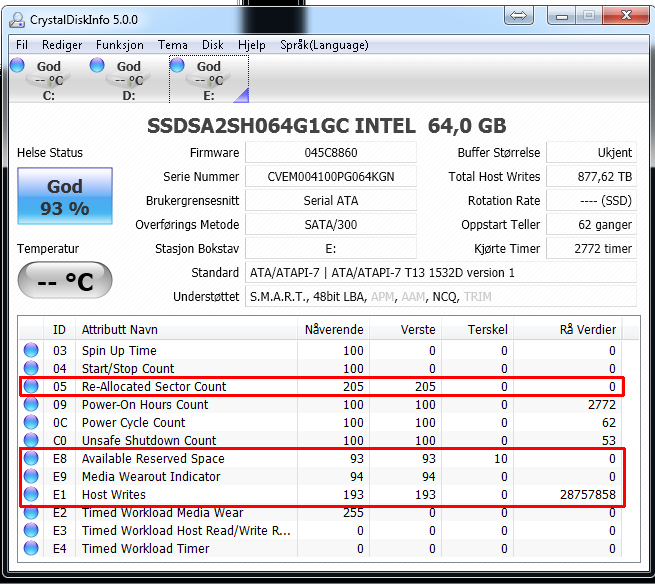Open the Hjelp menu
Image resolution: width=655 pixels, height=584 pixels.
tap(251, 45)
